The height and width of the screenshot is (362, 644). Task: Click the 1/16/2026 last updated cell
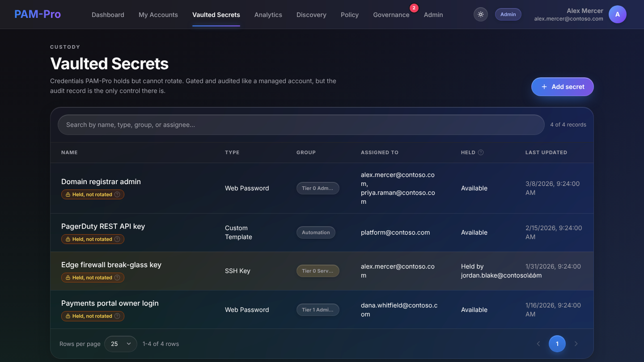[553, 310]
